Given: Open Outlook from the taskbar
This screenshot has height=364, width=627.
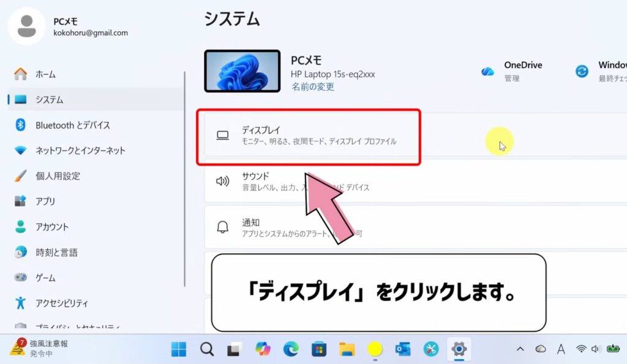Looking at the screenshot, I should (403, 349).
